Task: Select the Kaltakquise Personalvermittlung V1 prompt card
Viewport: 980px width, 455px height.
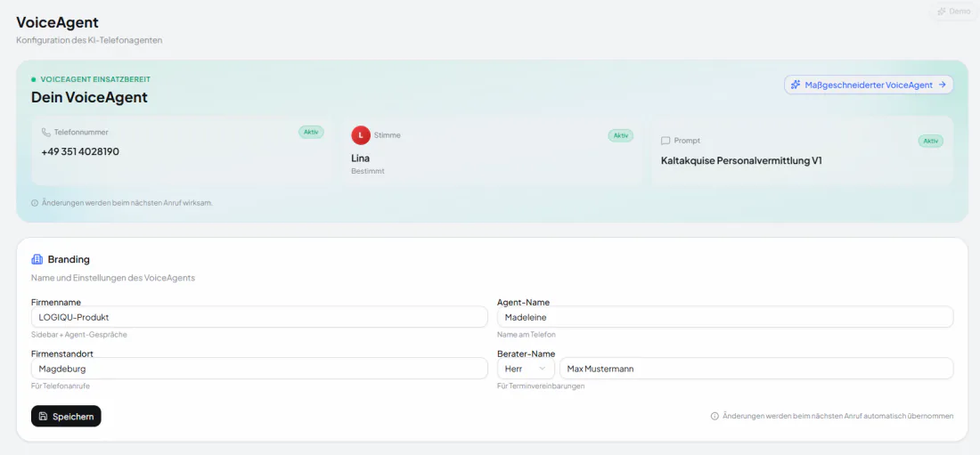Action: pos(803,150)
